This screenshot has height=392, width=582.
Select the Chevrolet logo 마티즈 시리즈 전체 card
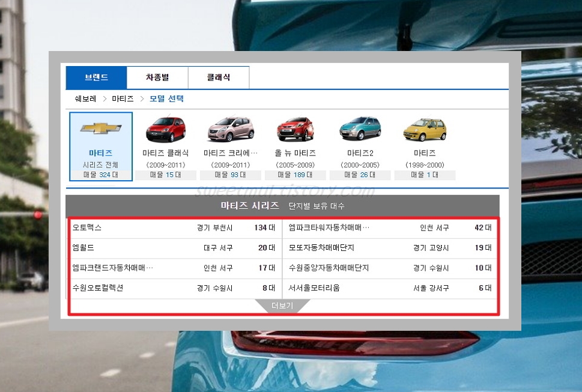coord(101,146)
